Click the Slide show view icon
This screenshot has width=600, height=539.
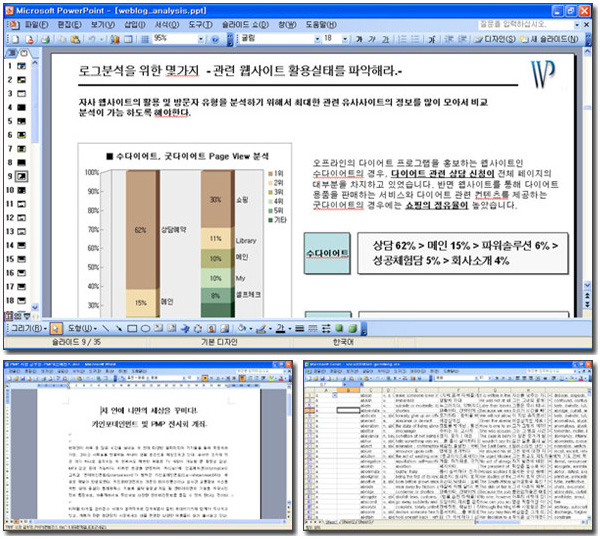[x=27, y=316]
